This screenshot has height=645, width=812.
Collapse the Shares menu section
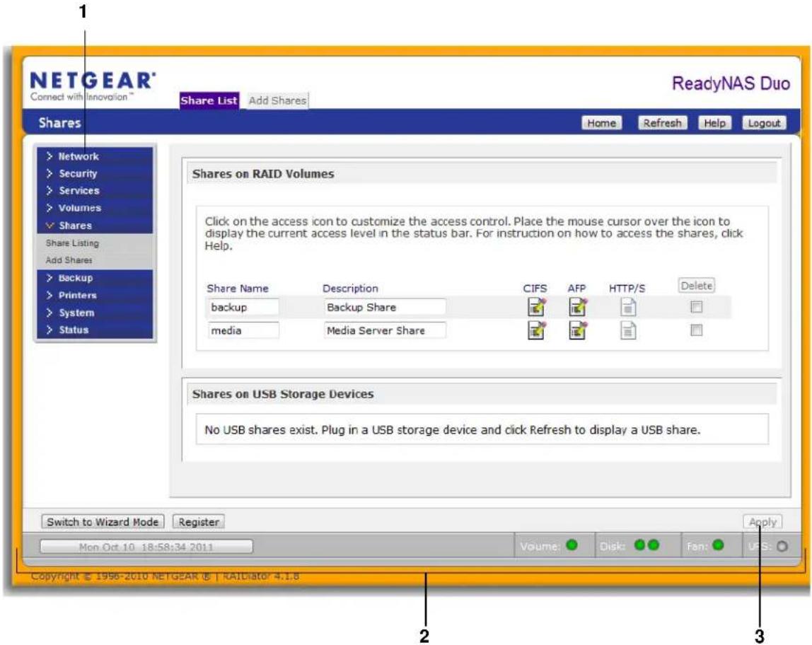[x=95, y=225]
